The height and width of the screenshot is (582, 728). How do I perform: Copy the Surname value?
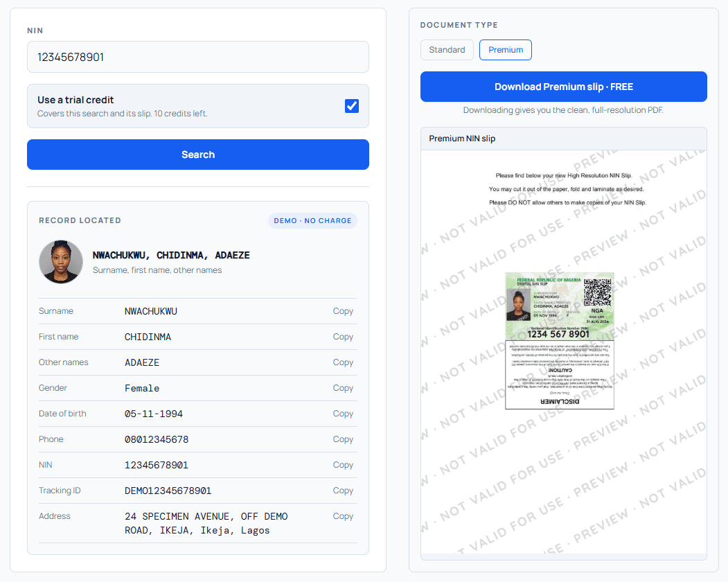click(x=343, y=311)
